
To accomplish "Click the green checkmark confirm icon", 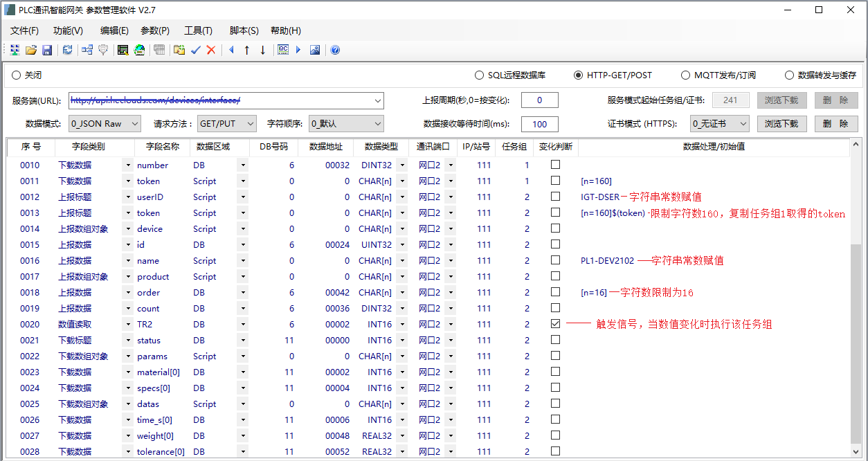I will [x=196, y=49].
